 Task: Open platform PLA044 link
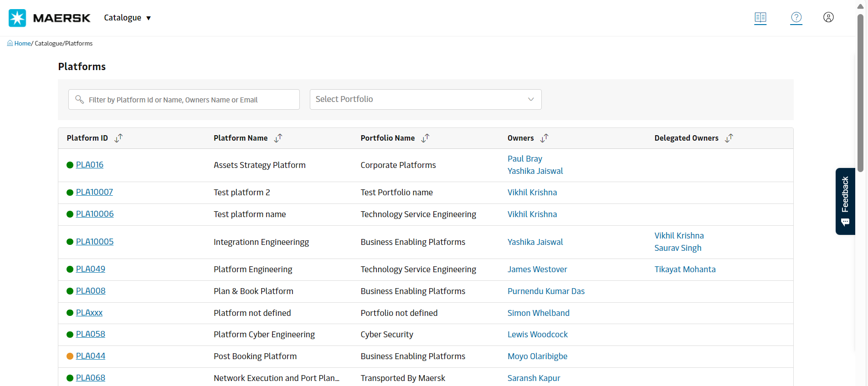pyautogui.click(x=91, y=356)
